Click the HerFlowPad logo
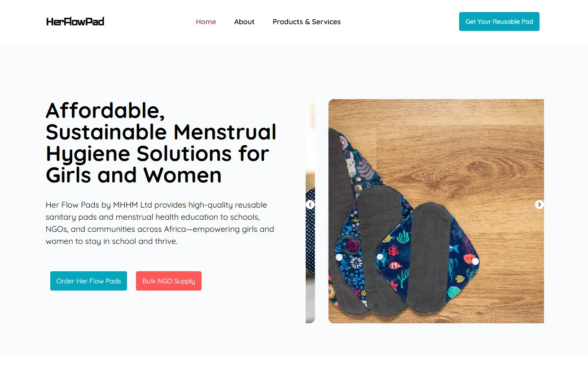 [75, 22]
